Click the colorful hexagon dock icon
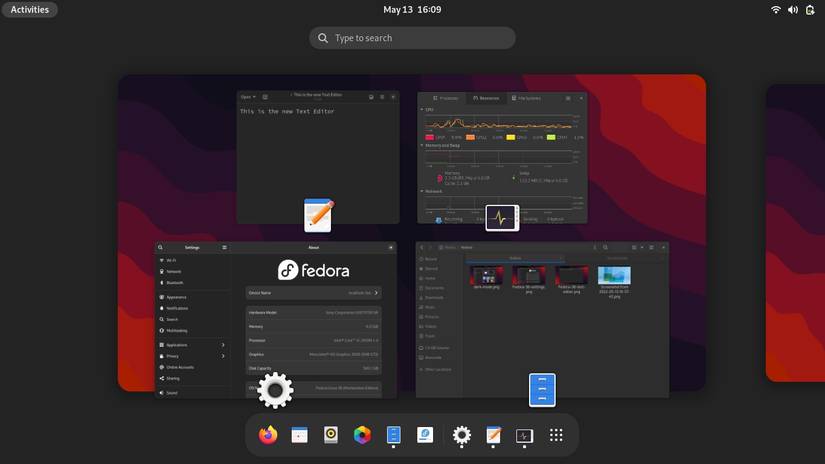The image size is (825, 464). tap(362, 435)
